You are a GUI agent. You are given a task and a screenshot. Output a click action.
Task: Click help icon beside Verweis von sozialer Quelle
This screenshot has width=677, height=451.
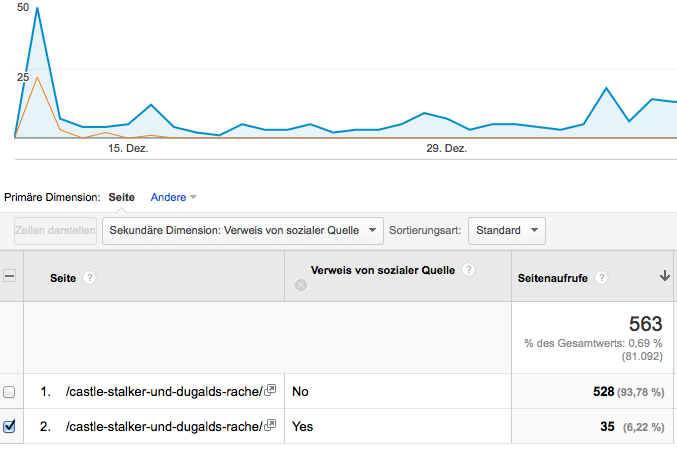click(x=468, y=270)
